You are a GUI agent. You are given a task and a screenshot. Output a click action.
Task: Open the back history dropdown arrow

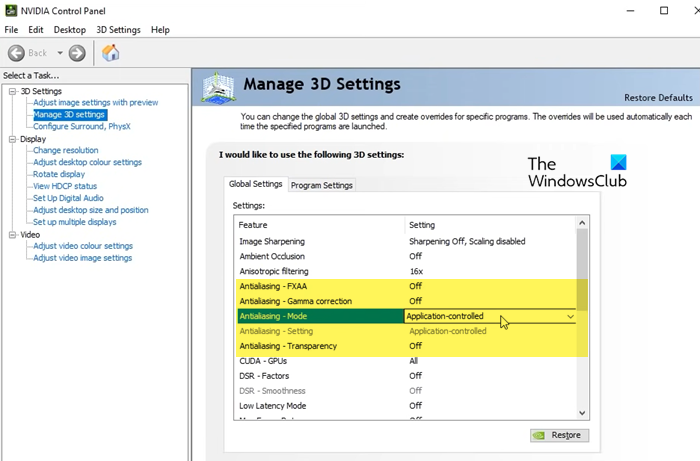tap(59, 53)
